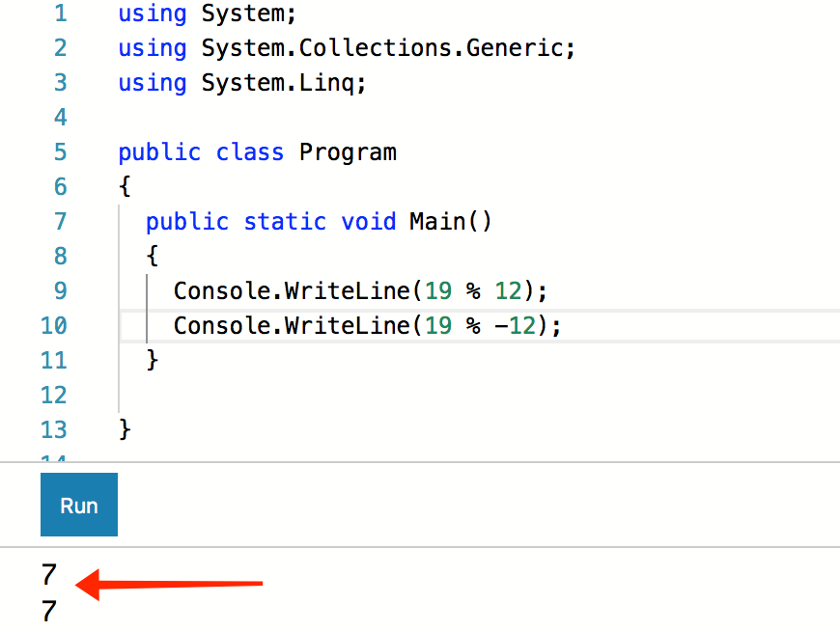Screen dimensions: 840x631
Task: Select line number 10 in the gutter
Action: [54, 326]
